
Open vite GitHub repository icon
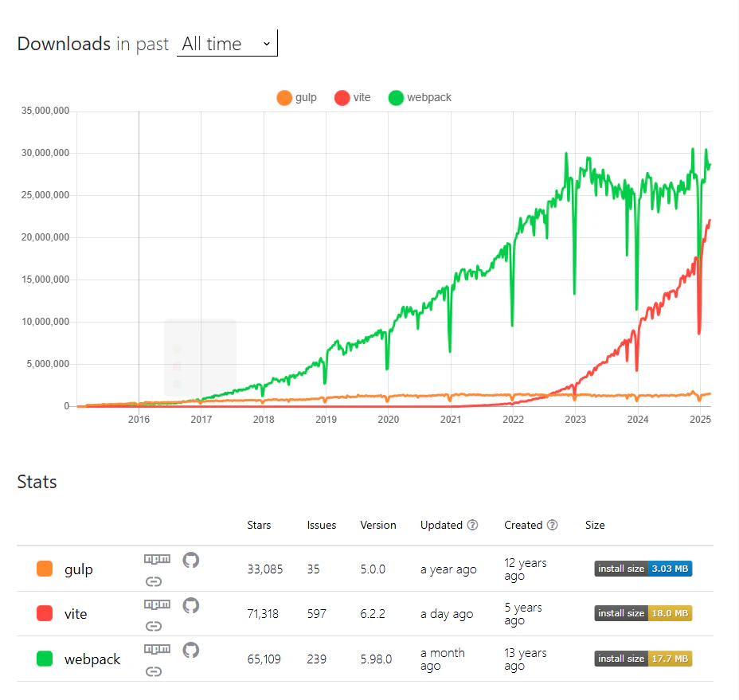(191, 605)
